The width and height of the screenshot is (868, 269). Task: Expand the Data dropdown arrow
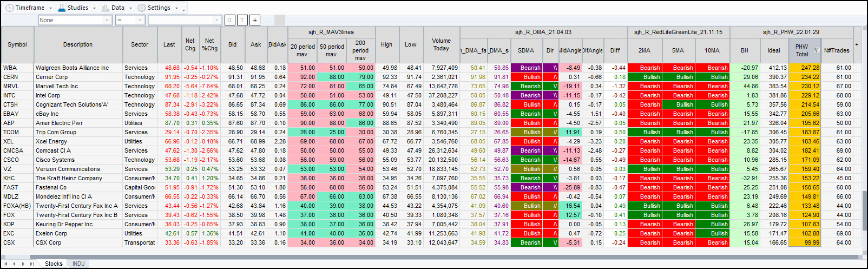(x=130, y=8)
